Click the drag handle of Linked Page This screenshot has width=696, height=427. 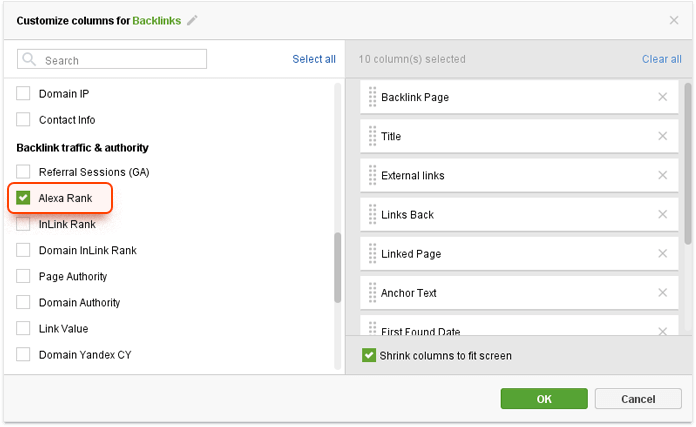pos(372,253)
